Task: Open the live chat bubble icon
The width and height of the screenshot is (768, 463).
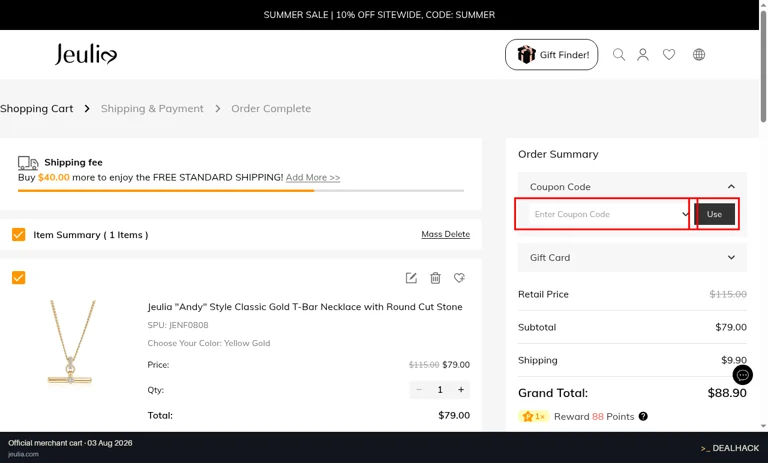Action: 743,375
